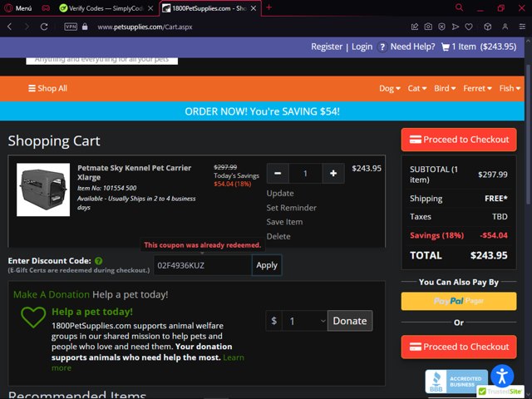Focus the address bar URL
532x399 pixels.
pyautogui.click(x=145, y=27)
